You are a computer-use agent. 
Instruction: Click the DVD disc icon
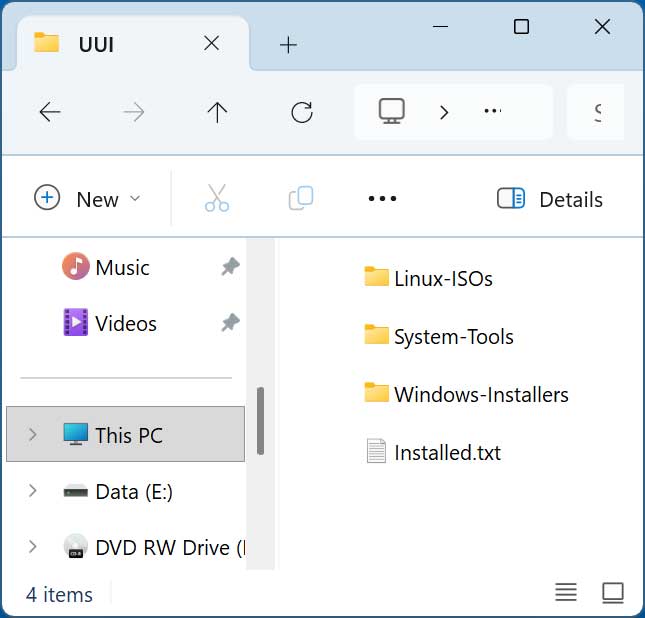pyautogui.click(x=76, y=546)
